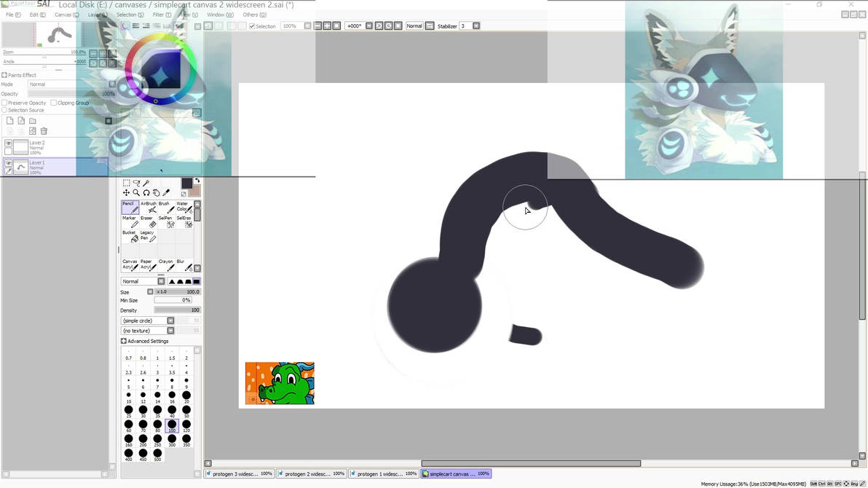Swap foreground and background colors
The height and width of the screenshot is (488, 868).
pyautogui.click(x=197, y=181)
